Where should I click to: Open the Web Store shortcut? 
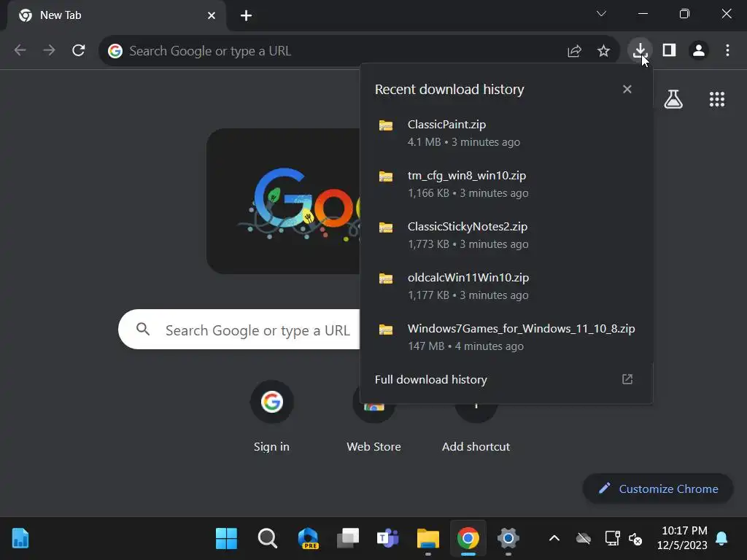click(x=373, y=427)
